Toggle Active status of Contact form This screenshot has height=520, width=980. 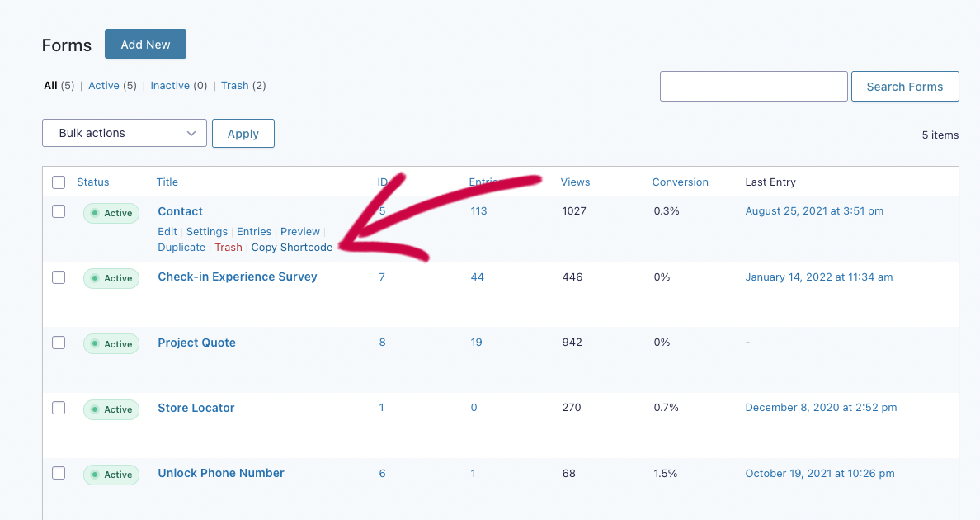tap(111, 213)
